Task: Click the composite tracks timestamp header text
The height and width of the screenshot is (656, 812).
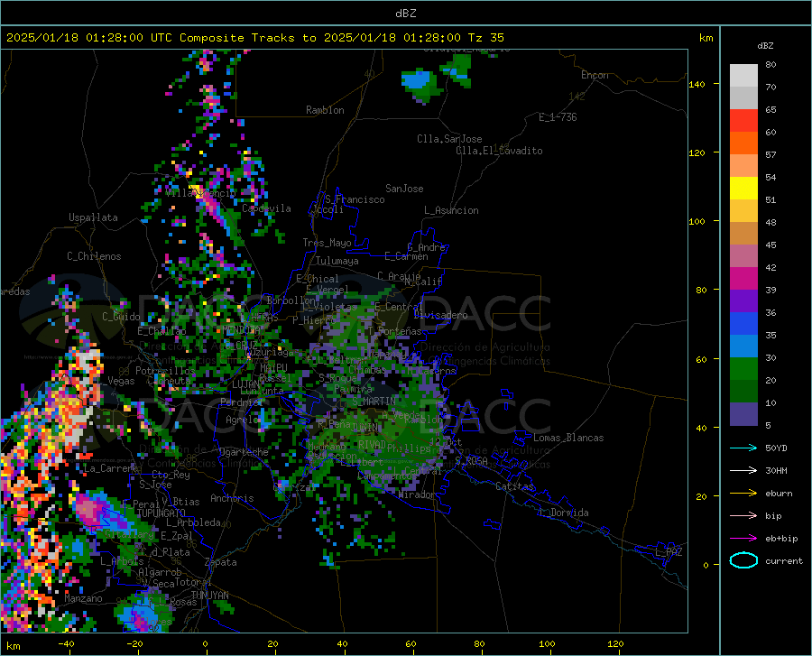Action: (x=254, y=37)
